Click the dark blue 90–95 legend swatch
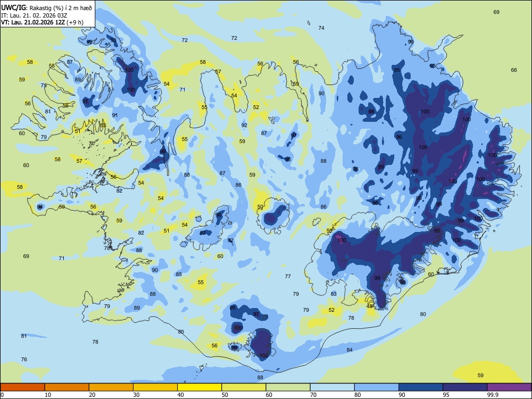The height and width of the screenshot is (399, 532). click(421, 387)
